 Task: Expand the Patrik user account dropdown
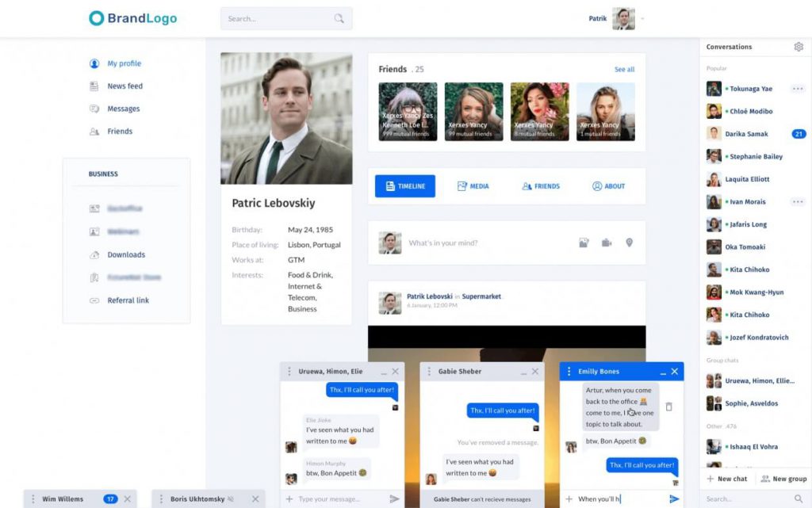point(642,18)
